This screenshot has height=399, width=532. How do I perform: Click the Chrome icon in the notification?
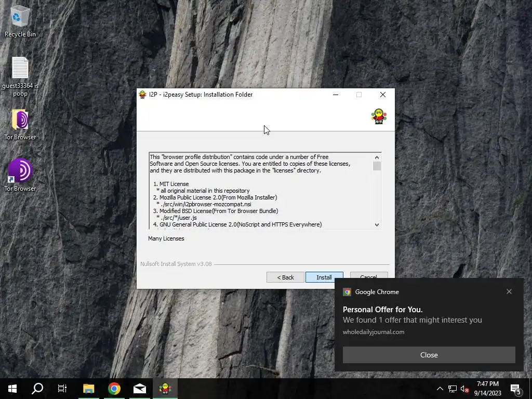click(x=347, y=292)
